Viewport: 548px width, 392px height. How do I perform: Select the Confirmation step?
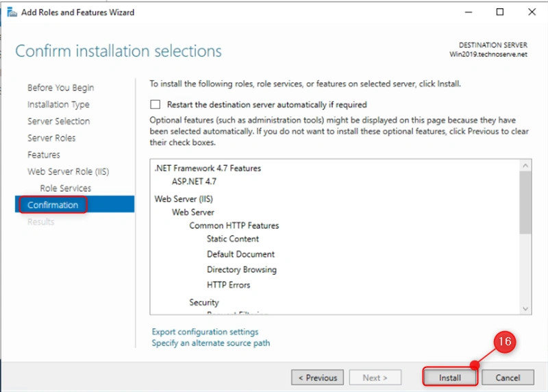[75, 205]
